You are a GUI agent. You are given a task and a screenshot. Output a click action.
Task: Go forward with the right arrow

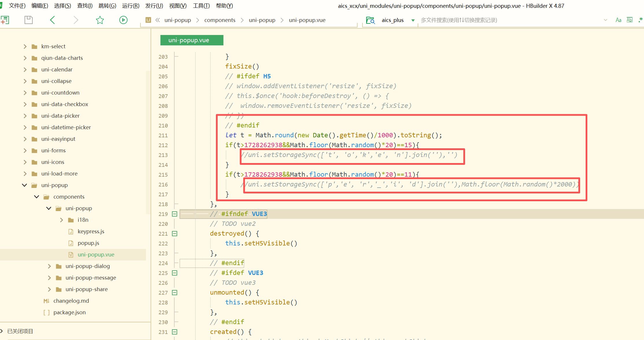(x=76, y=20)
